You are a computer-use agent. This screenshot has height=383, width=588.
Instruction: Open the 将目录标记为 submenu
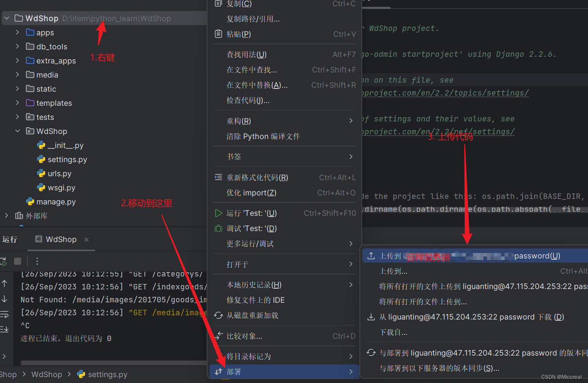(284, 356)
